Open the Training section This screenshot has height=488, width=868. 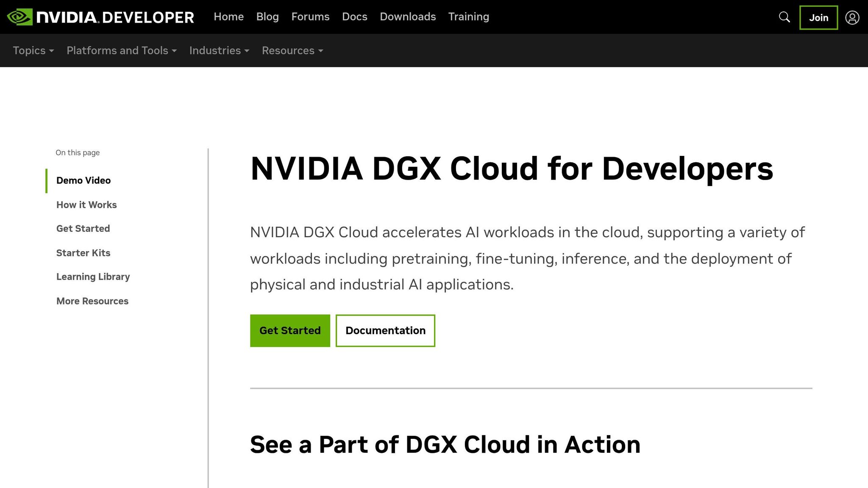click(468, 17)
